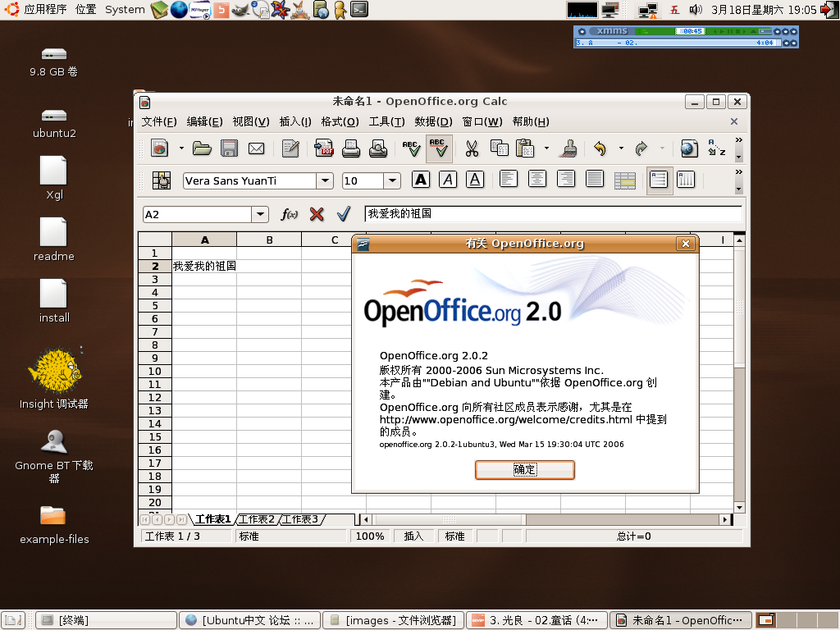The image size is (840, 630).
Task: Align cell text right
Action: [x=566, y=180]
